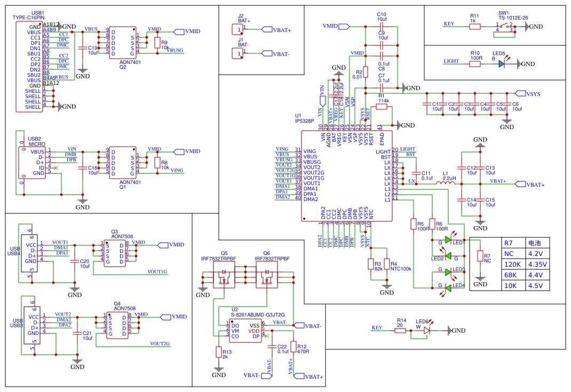Select the LED6 white diode symbol
Viewport: 571px width, 392px height.
(x=426, y=331)
